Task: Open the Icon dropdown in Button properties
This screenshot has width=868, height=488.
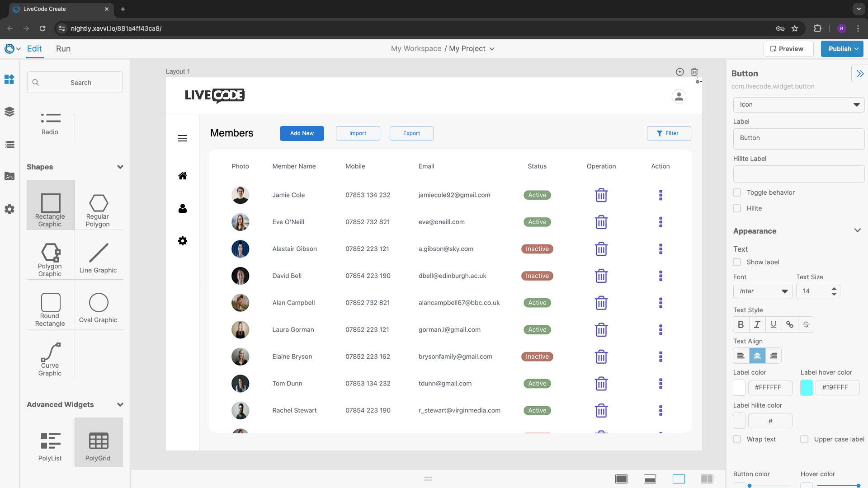Action: [798, 104]
